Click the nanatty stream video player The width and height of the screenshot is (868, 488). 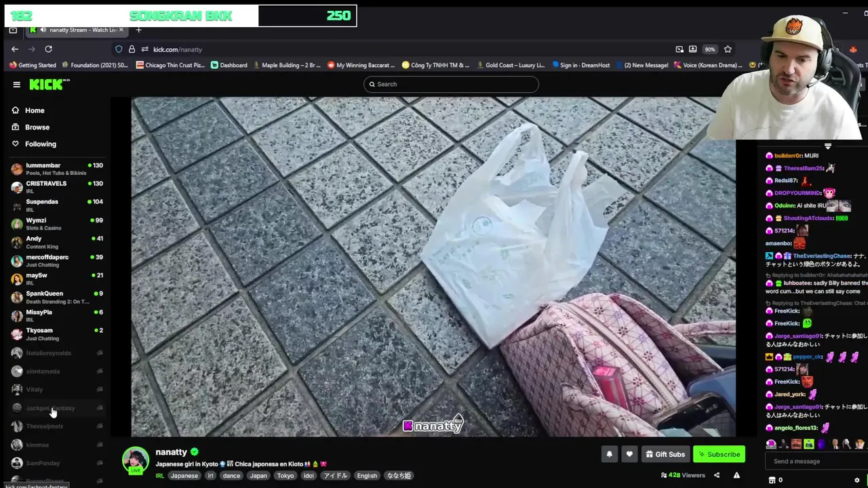click(x=433, y=267)
